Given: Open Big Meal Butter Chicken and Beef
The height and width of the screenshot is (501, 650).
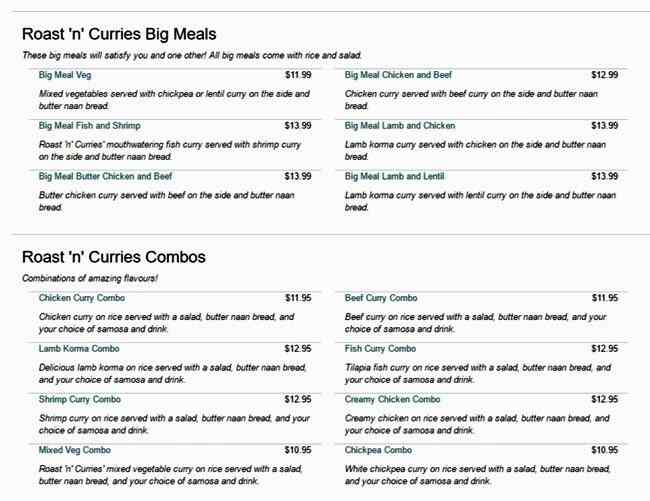Looking at the screenshot, I should (x=105, y=176).
